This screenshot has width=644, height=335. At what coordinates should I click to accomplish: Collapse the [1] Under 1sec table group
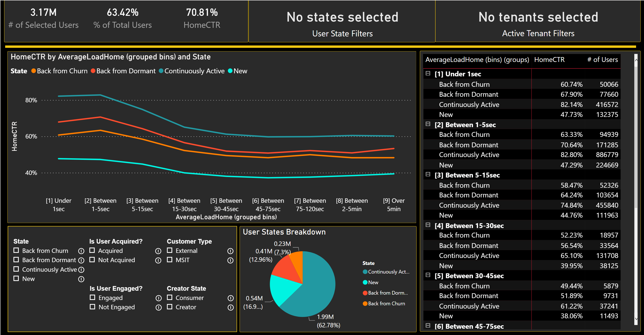(428, 74)
